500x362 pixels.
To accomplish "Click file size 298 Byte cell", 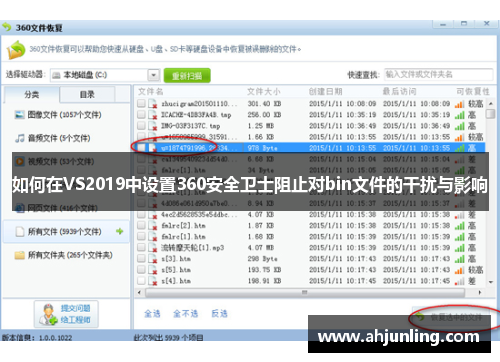I will 262,259.
